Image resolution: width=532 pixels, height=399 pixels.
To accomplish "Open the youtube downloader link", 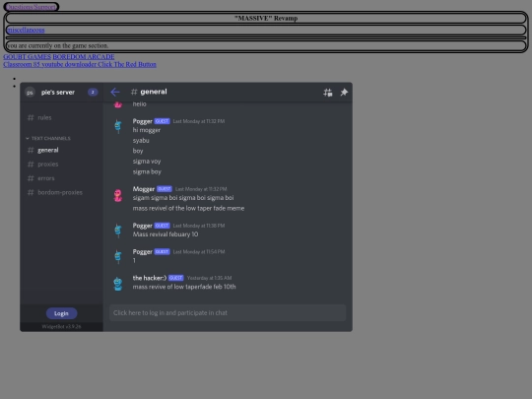I will tap(69, 64).
